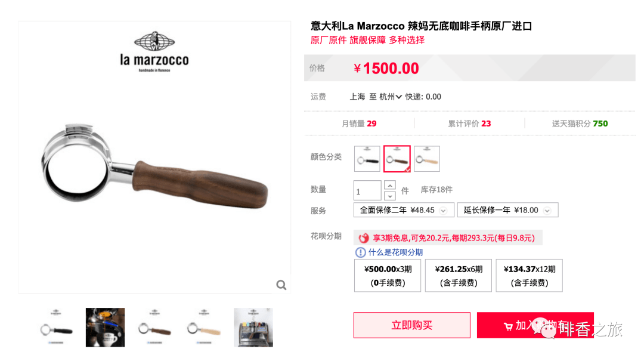Decrease quantity with the down arrow
Viewport: 644px width, 358px height.
(x=390, y=196)
